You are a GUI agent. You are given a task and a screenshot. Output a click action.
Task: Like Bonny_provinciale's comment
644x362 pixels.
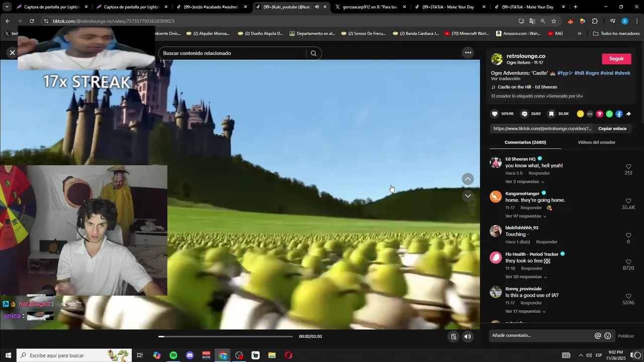point(628,296)
